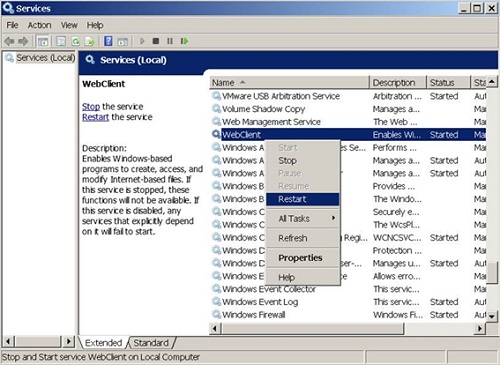
Task: Switch to the Standard tab
Action: coord(151,343)
